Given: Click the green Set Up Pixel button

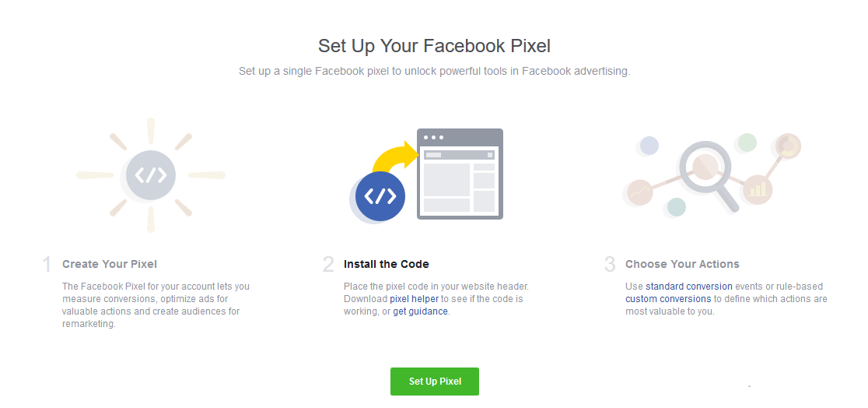Looking at the screenshot, I should click(435, 382).
